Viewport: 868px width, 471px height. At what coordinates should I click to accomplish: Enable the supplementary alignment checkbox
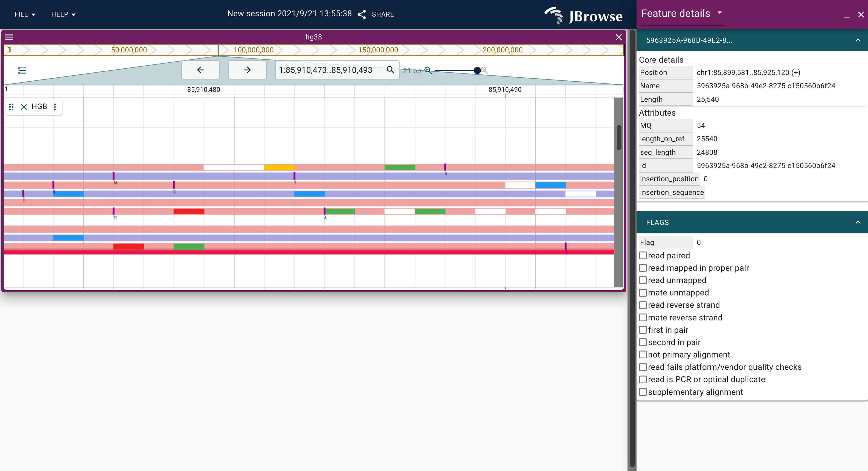[643, 392]
